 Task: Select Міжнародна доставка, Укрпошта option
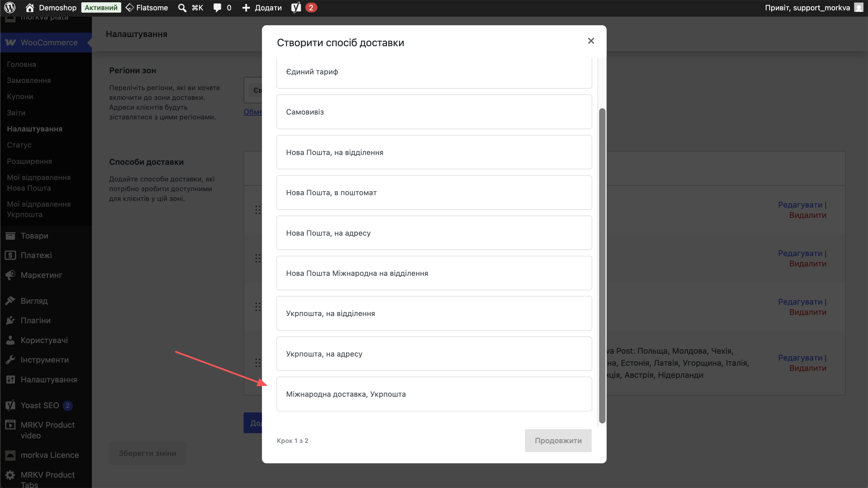[434, 394]
